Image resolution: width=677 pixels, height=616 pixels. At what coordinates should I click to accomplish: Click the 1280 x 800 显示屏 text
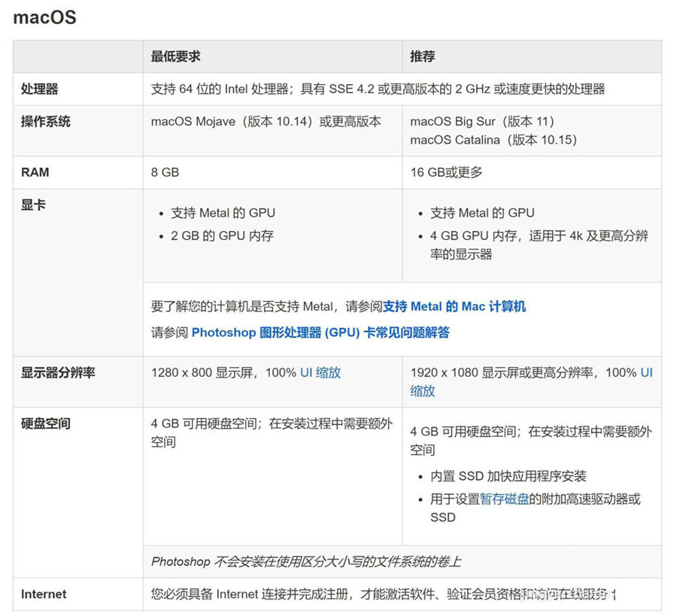coord(202,372)
